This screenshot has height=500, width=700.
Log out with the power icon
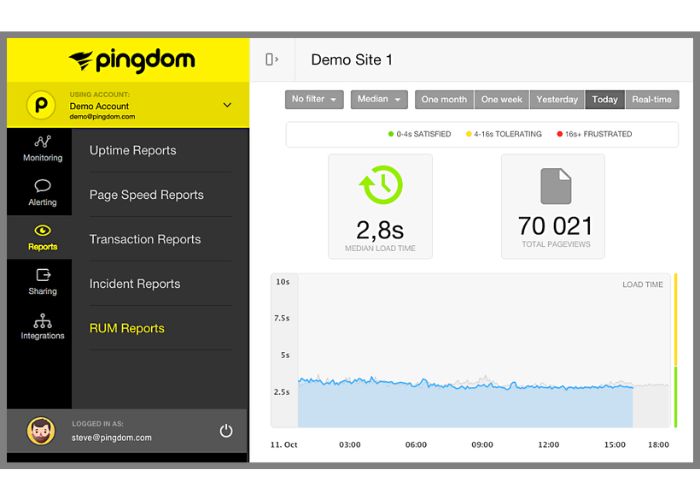(x=226, y=431)
